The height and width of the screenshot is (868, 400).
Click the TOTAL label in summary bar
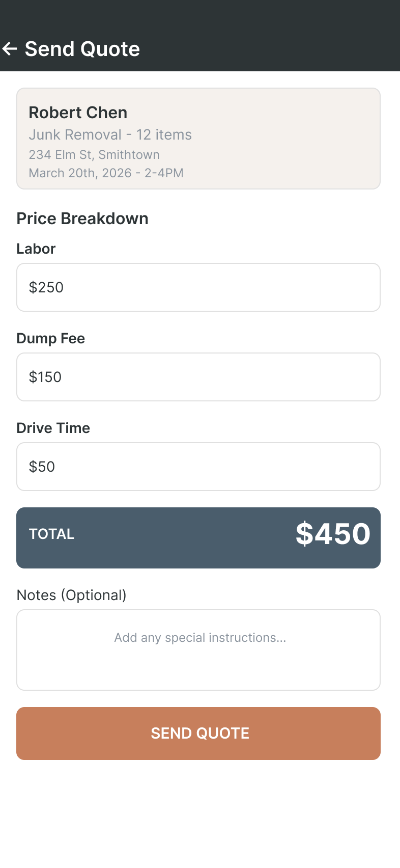click(52, 534)
